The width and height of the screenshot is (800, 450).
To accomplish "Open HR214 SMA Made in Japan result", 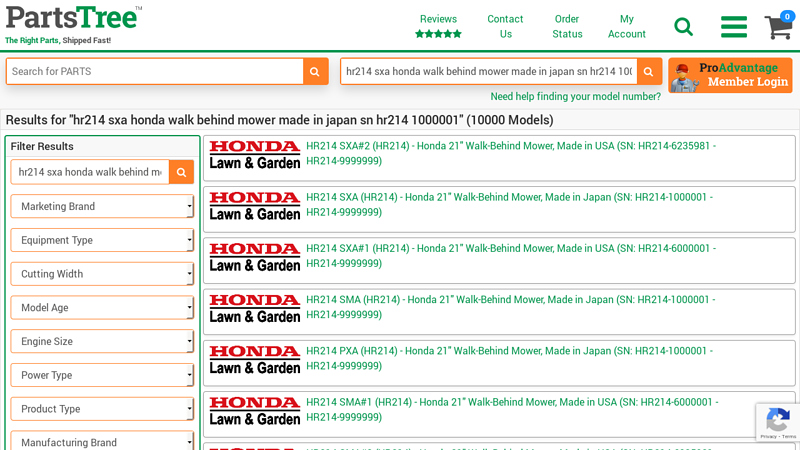I will [511, 307].
